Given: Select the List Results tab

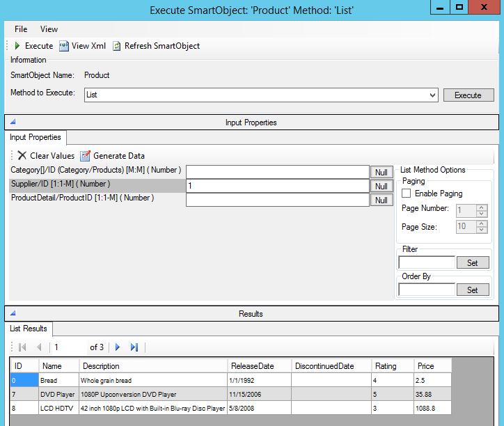Looking at the screenshot, I should (x=29, y=329).
